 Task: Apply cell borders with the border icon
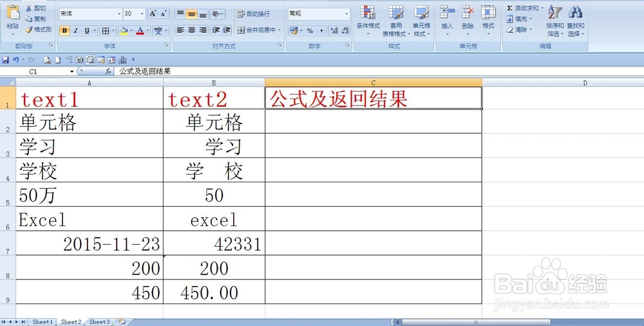point(106,30)
